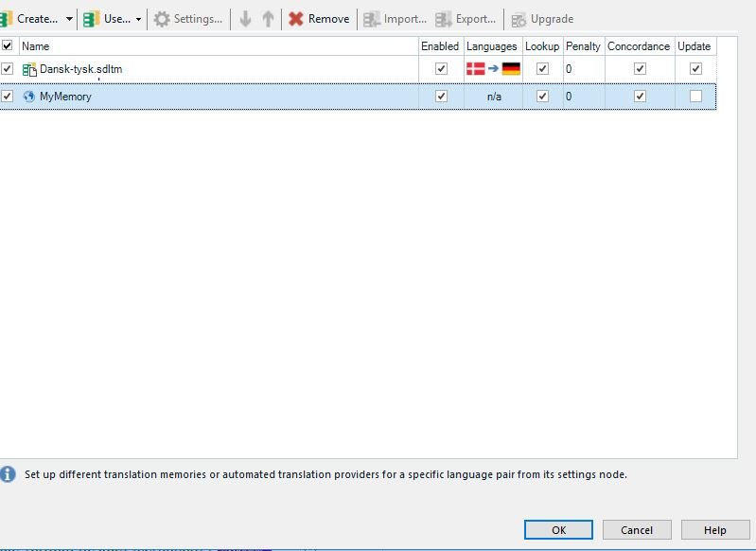
Task: Confirm with the OK button
Action: [x=558, y=530]
